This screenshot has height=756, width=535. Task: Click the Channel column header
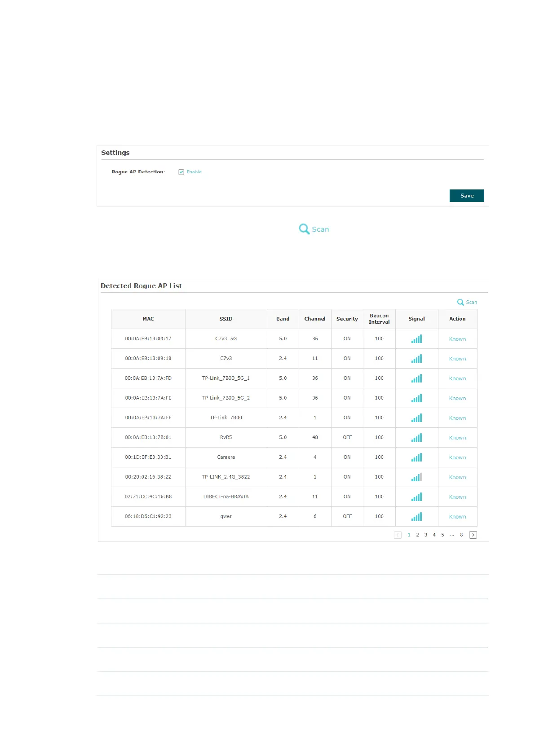315,319
